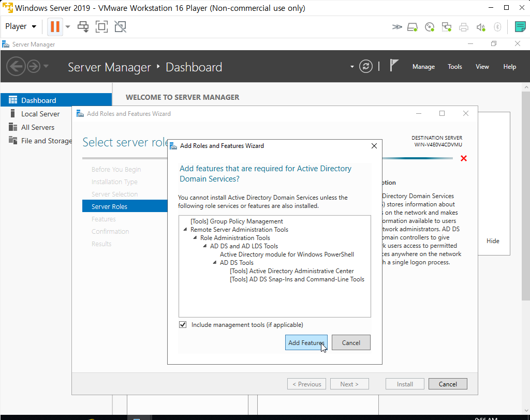
Task: Open the Help menu
Action: (509, 67)
